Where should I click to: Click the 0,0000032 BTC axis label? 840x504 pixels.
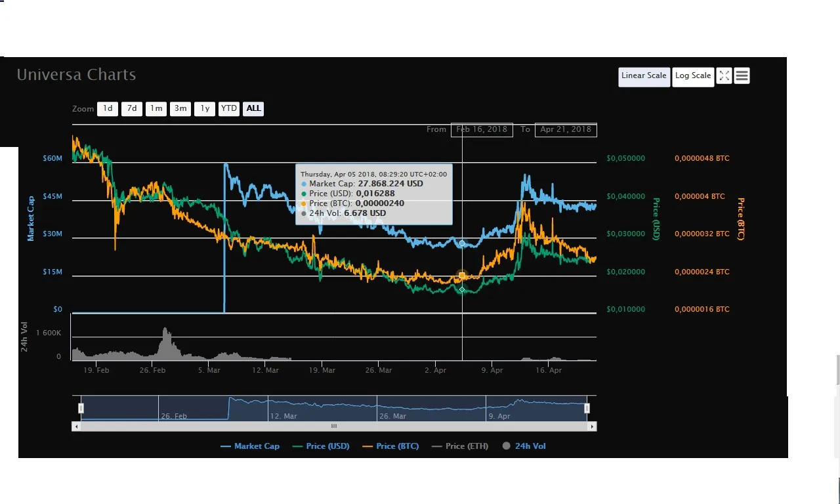click(702, 234)
